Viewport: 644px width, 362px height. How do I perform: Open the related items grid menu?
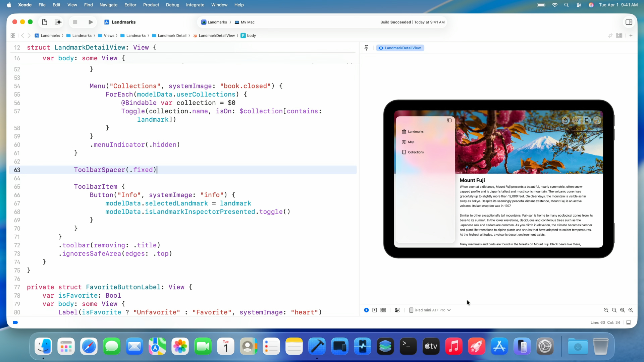coord(13,36)
